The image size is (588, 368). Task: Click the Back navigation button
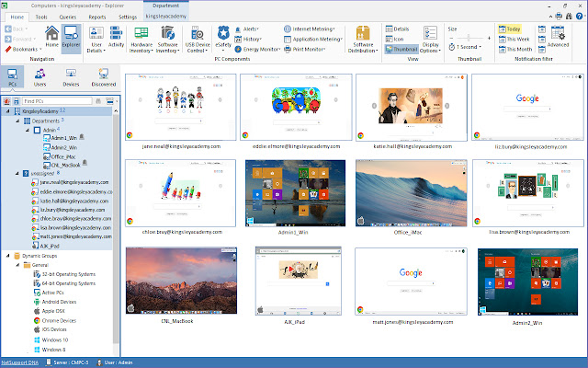(x=17, y=29)
